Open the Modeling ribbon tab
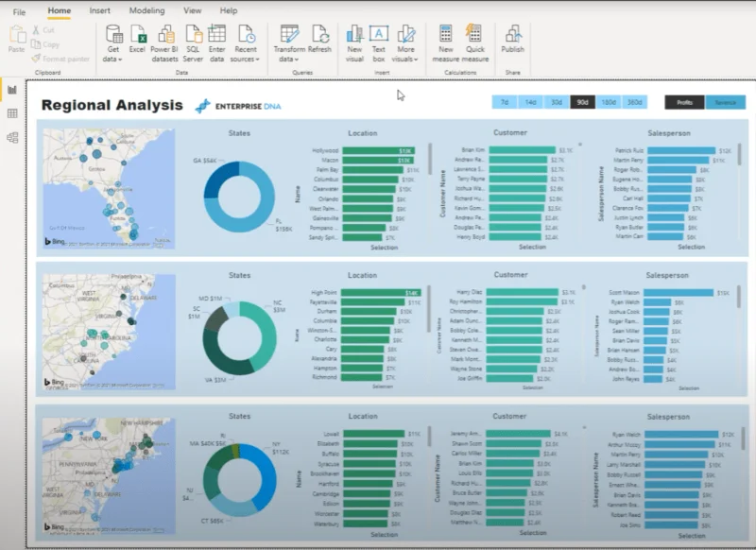Screen dimensions: 756x550 (147, 10)
